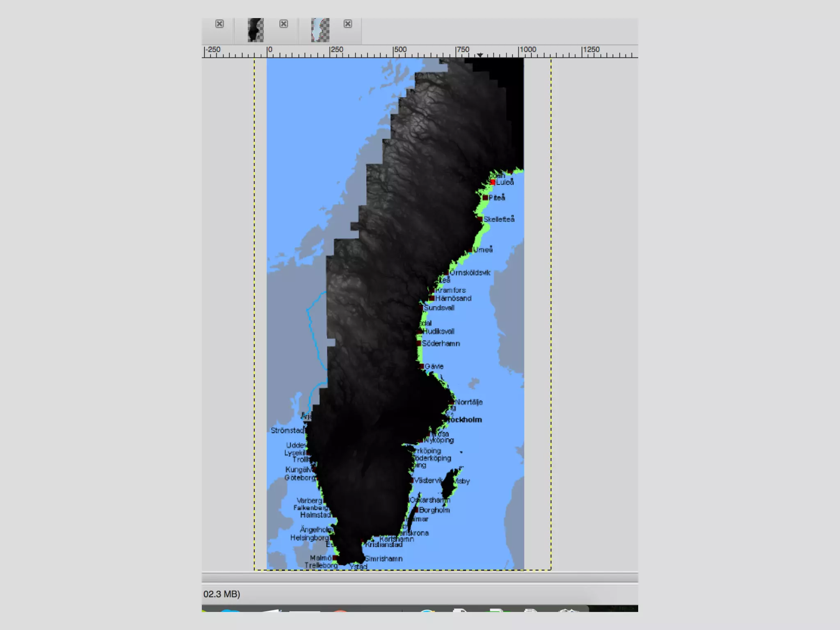Click the bold Stockholm label on map
The image size is (840, 630).
(465, 420)
